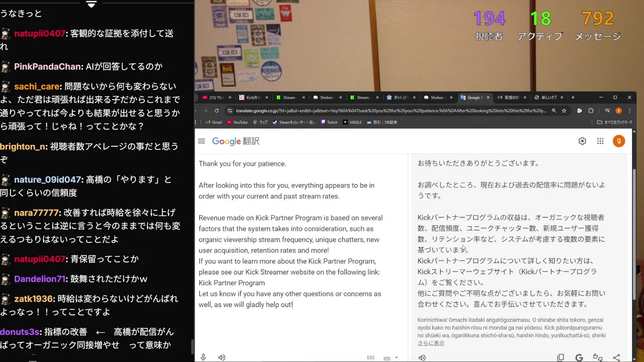Image resolution: width=644 pixels, height=362 pixels.
Task: Go forward in Chrome history
Action: tap(205, 111)
